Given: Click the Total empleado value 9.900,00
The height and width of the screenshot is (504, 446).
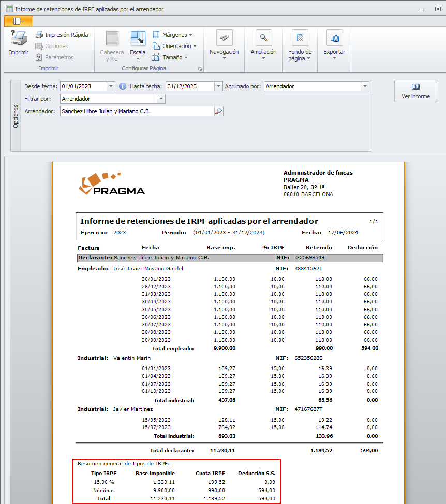Looking at the screenshot, I should coord(225,348).
